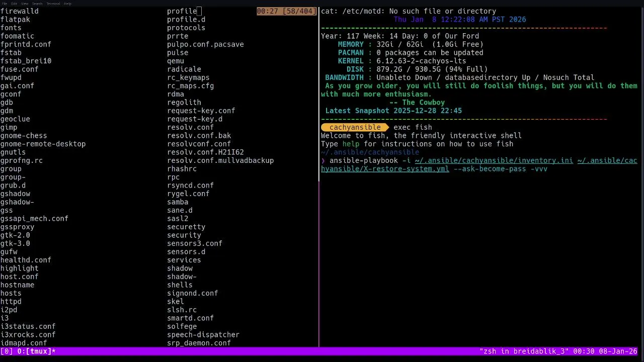
Task: Click 'protocols' entry in listing
Action: tap(186, 28)
